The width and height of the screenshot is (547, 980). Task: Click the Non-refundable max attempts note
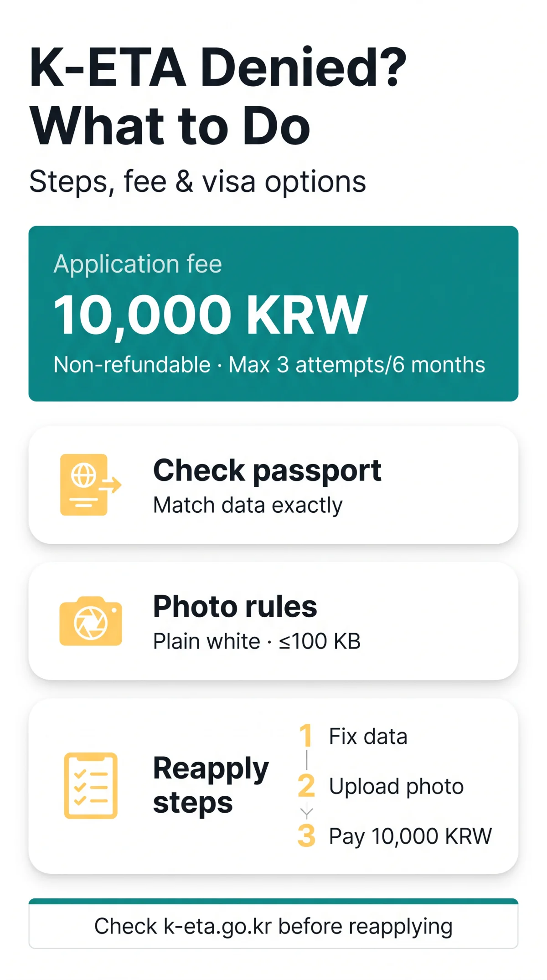click(269, 365)
